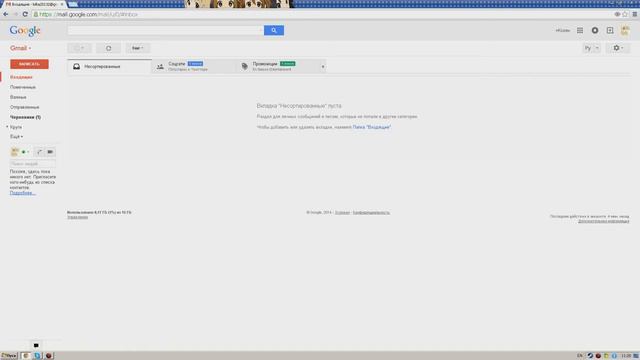Image resolution: width=640 pixels, height=360 pixels.
Task: Click the Google+ share box icon
Action: [610, 30]
